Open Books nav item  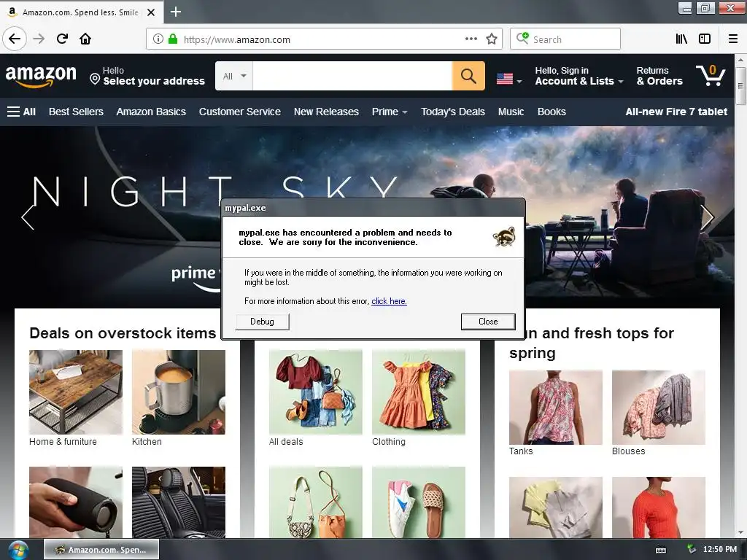[551, 112]
